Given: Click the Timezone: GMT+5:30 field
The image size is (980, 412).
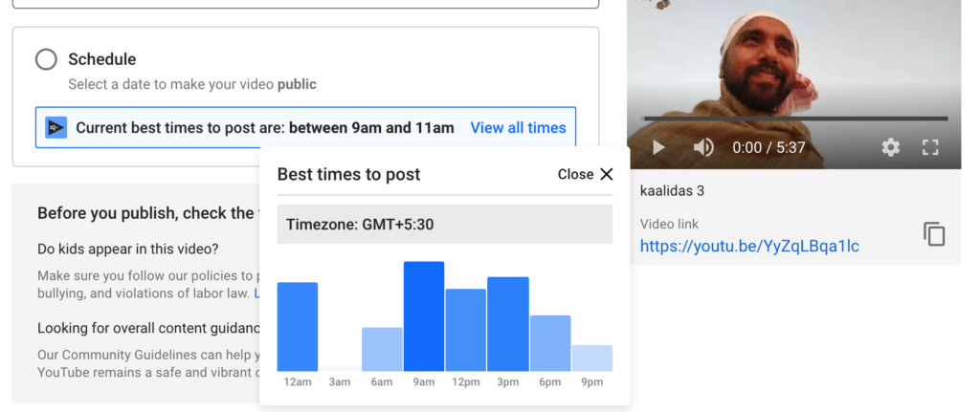Looking at the screenshot, I should (445, 224).
